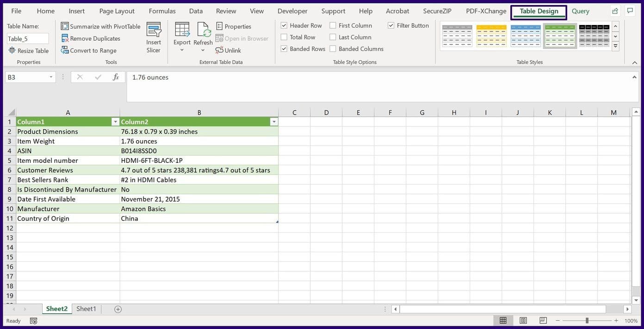644x329 pixels.
Task: Open the File tab
Action: click(16, 11)
